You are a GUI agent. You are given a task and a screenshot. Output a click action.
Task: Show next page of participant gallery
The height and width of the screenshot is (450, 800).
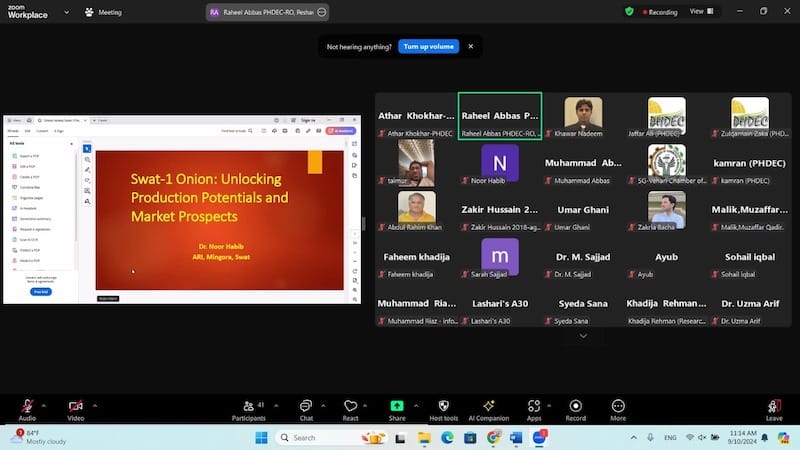click(583, 336)
